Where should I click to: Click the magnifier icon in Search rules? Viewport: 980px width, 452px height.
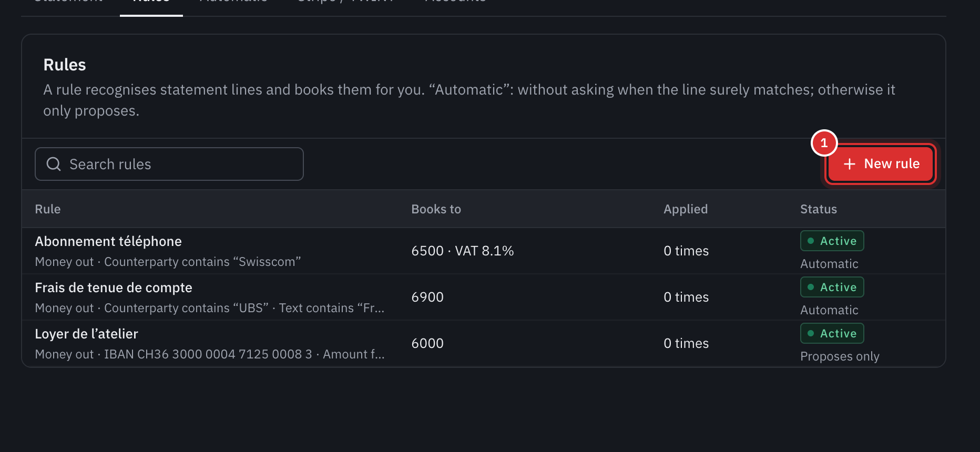tap(54, 164)
